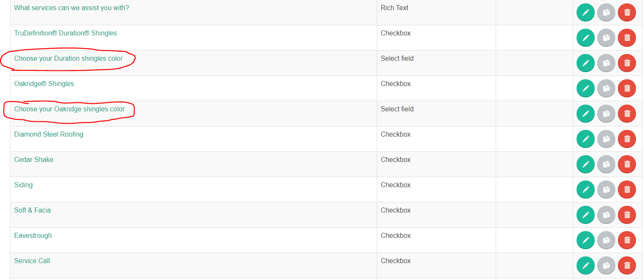Open Choose your Oakridge shingles color field
Viewport: 644px width, 280px height.
(x=70, y=109)
